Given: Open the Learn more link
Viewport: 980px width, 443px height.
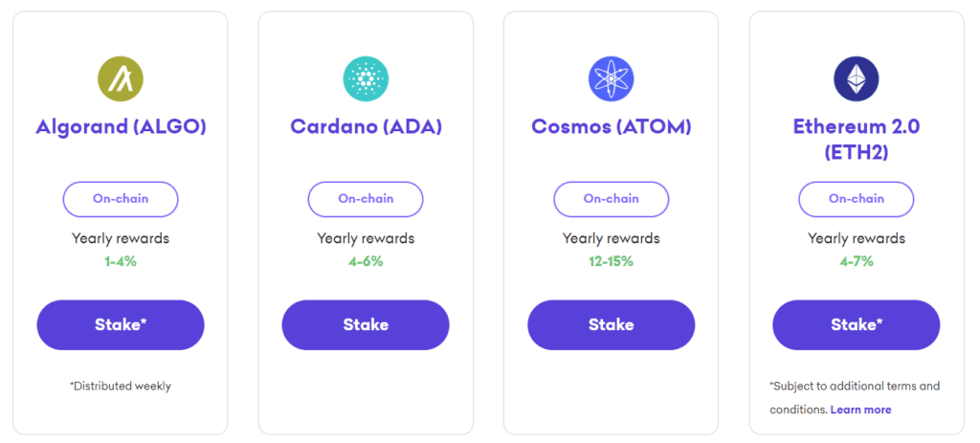Looking at the screenshot, I should coord(860,410).
